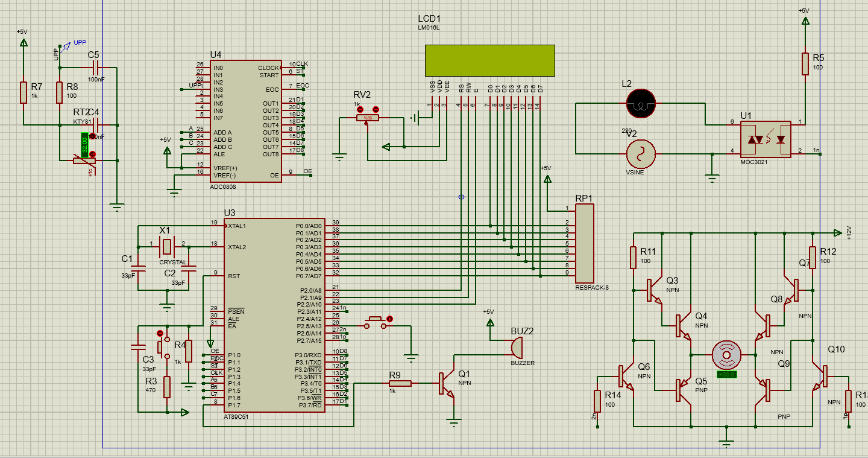Click RV2 right adjustment red dot
The height and width of the screenshot is (458, 868).
(x=376, y=109)
